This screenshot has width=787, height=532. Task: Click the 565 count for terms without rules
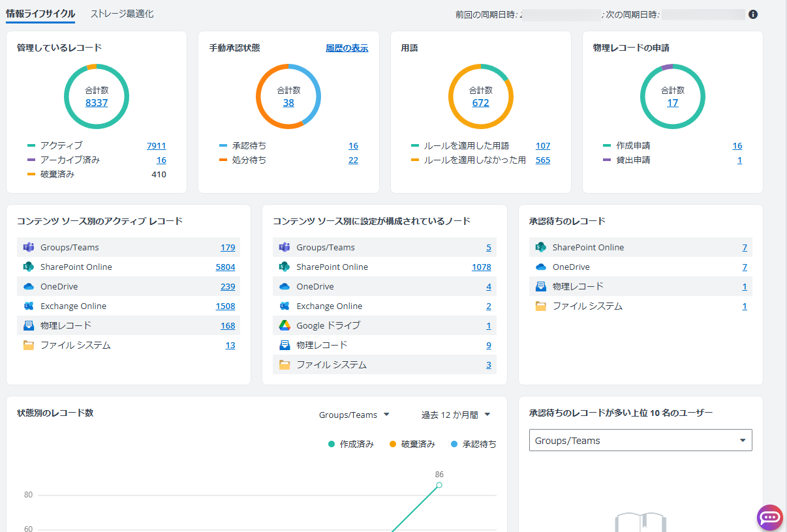543,160
